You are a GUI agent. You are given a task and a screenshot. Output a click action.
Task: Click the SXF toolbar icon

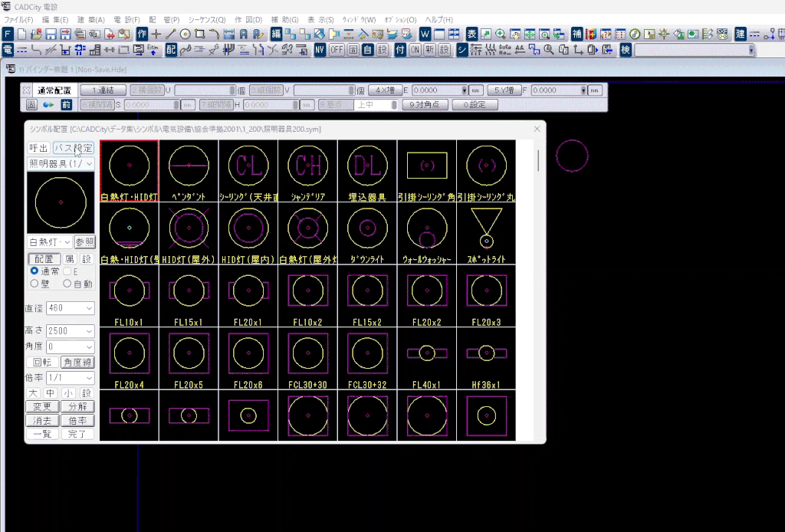[x=722, y=34]
